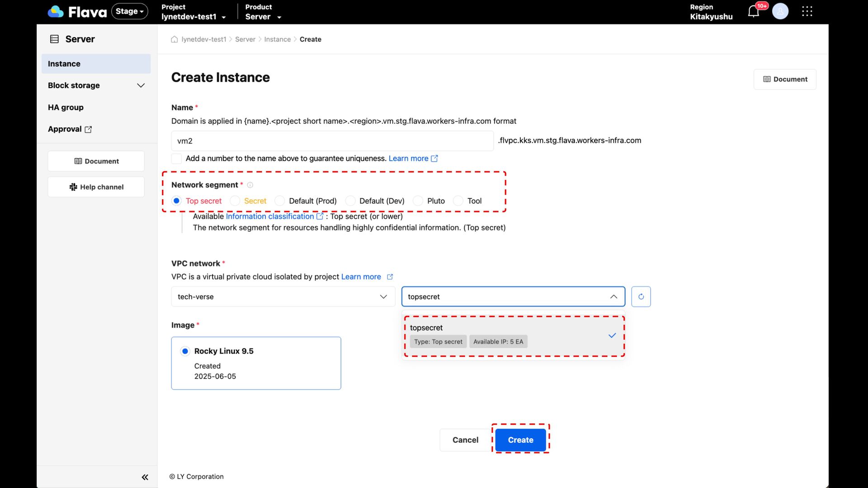Open the apps grid menu icon
This screenshot has width=868, height=488.
[x=807, y=11]
